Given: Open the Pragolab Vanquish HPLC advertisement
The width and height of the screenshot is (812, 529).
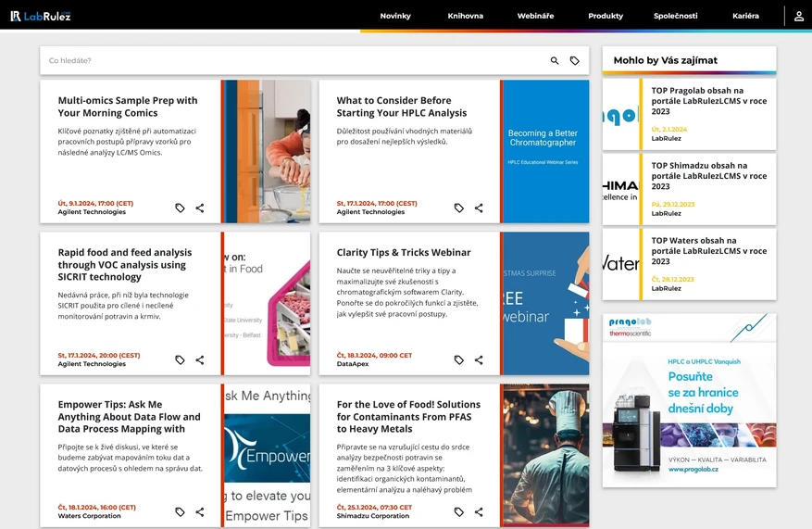Looking at the screenshot, I should coord(689,400).
